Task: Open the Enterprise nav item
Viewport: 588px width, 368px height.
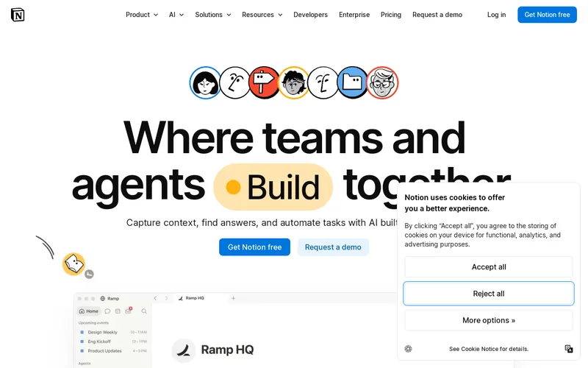Action: click(x=354, y=15)
